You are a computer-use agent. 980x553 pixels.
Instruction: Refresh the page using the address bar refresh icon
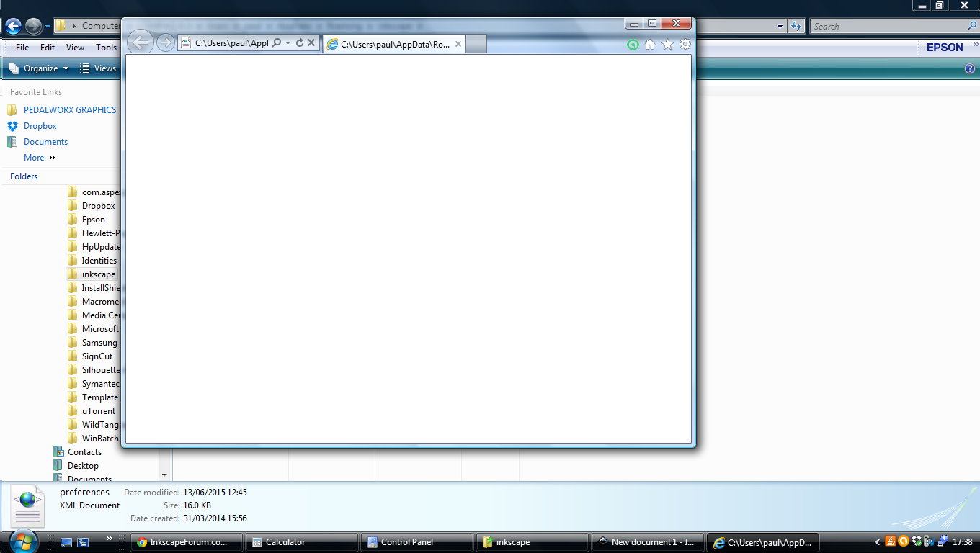pos(299,42)
